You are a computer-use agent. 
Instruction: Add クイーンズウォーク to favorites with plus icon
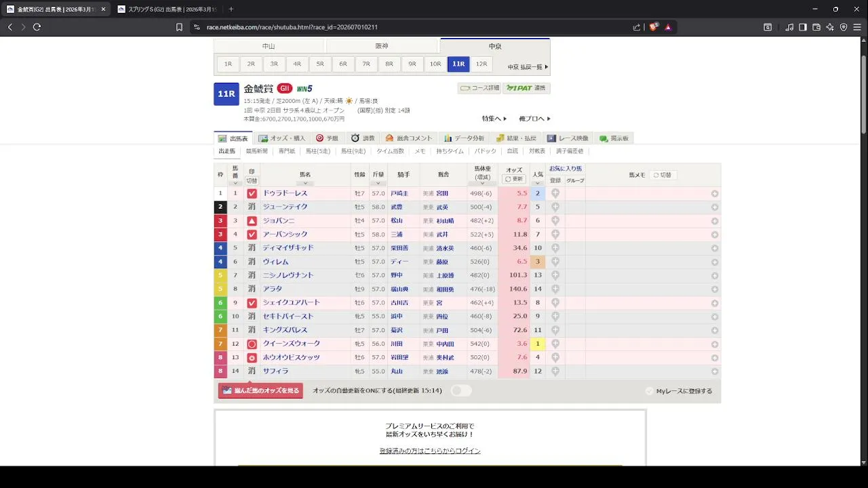555,344
